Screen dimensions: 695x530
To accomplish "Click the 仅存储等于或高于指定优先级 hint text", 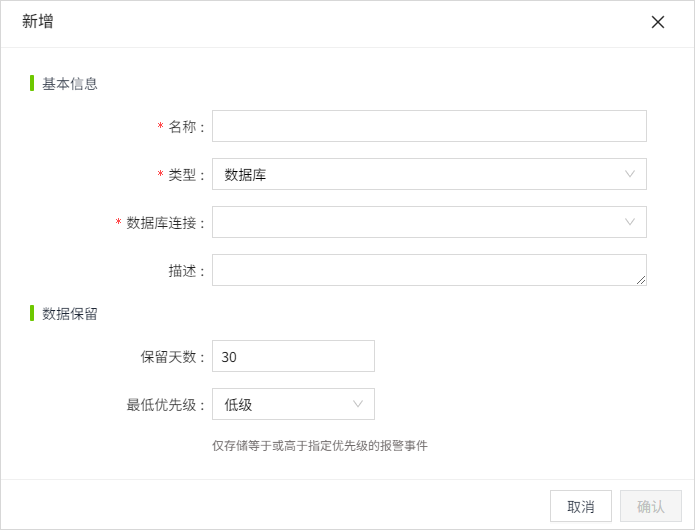I will click(319, 445).
